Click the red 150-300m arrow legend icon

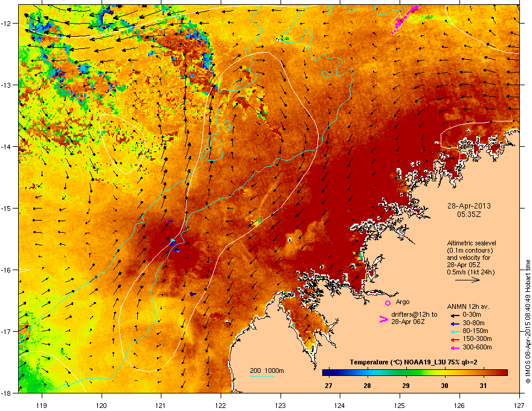click(455, 340)
